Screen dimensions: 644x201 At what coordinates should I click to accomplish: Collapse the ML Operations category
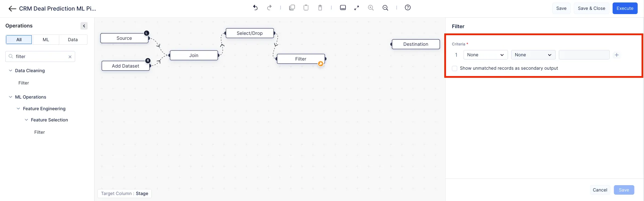click(x=11, y=97)
